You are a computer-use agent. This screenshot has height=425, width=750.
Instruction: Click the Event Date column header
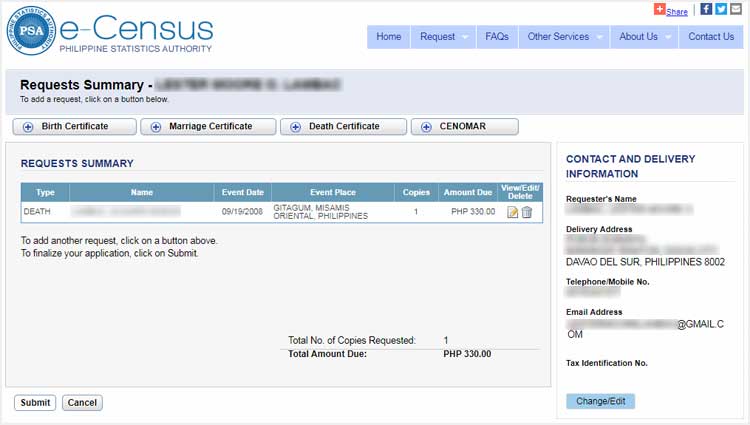pos(243,192)
